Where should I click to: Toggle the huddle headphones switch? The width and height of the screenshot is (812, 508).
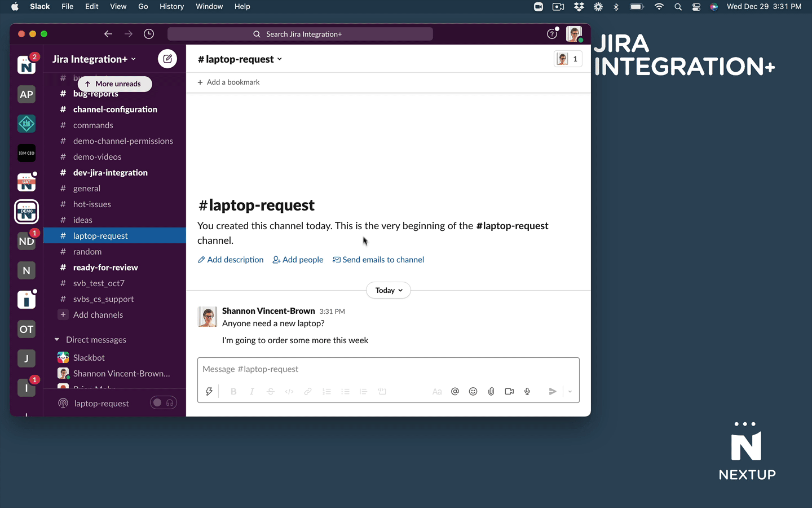point(164,402)
